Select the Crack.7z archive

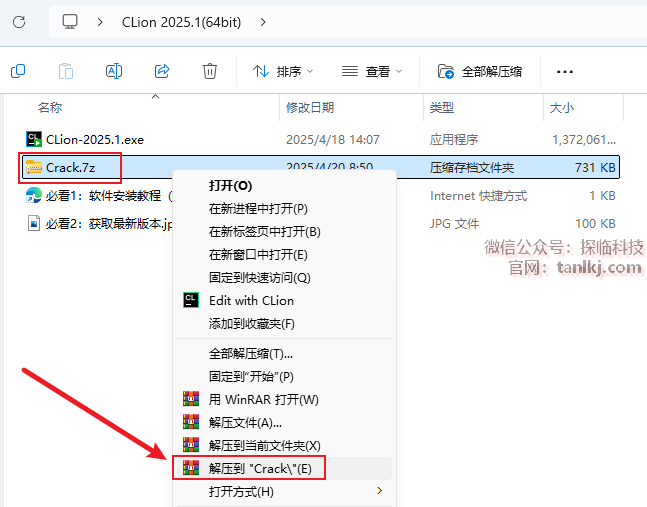[71, 167]
